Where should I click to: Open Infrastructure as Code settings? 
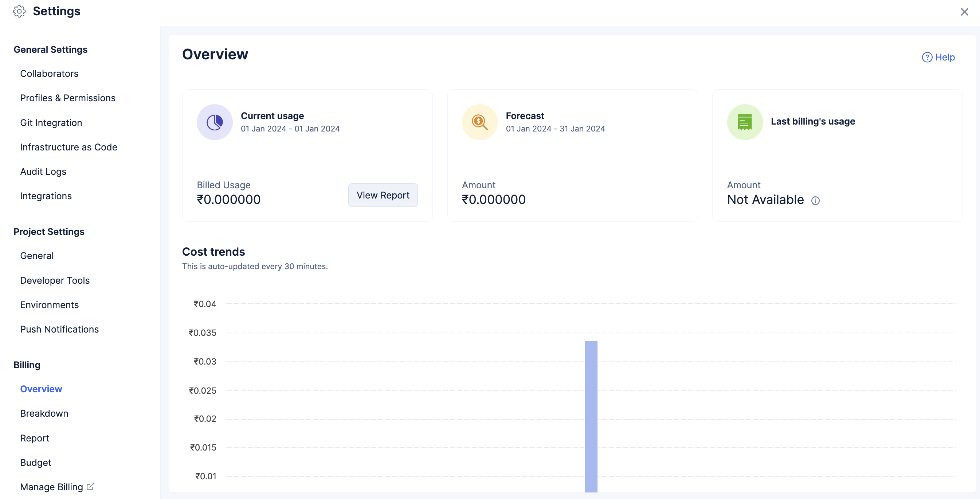pos(68,147)
